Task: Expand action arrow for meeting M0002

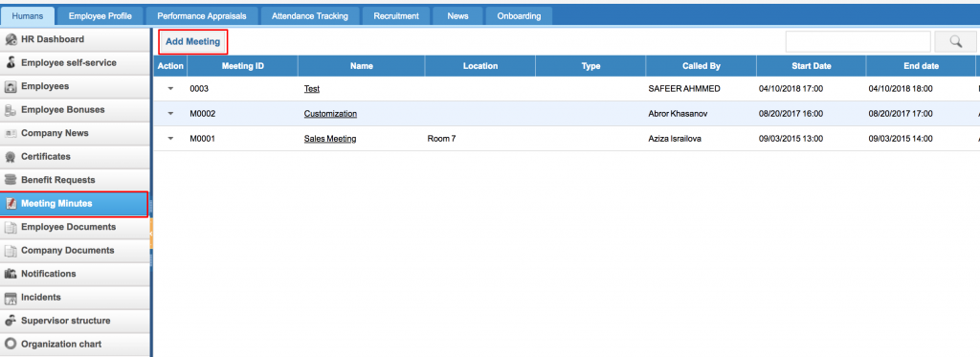Action: click(170, 114)
